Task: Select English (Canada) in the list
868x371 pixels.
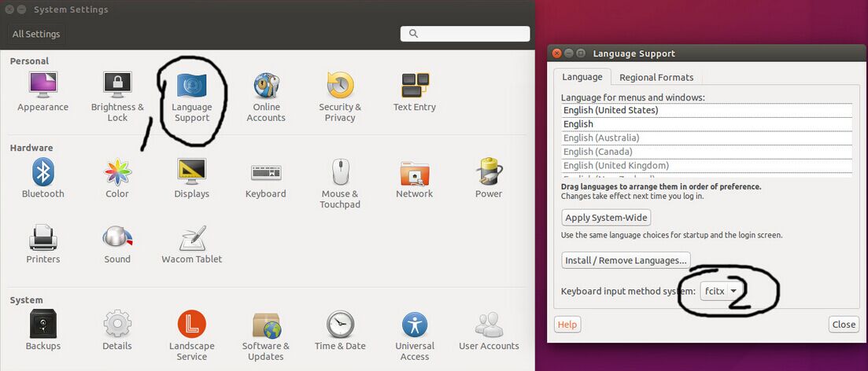Action: click(x=707, y=152)
